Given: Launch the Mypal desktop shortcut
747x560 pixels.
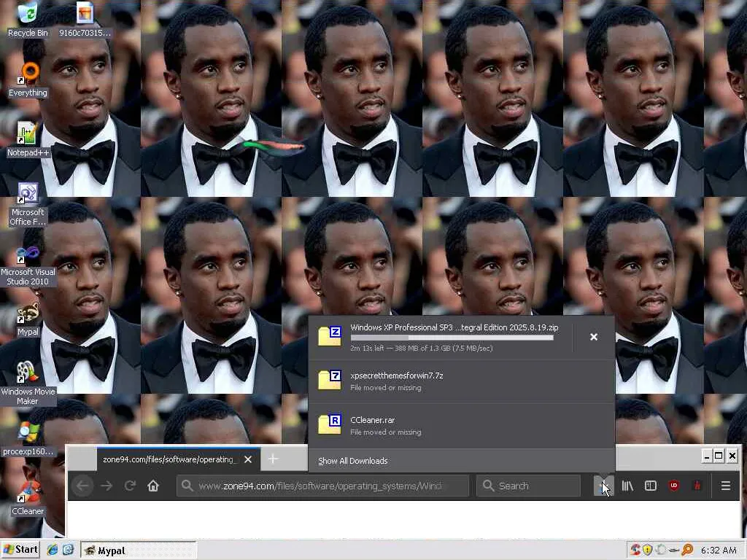Looking at the screenshot, I should pyautogui.click(x=28, y=319).
